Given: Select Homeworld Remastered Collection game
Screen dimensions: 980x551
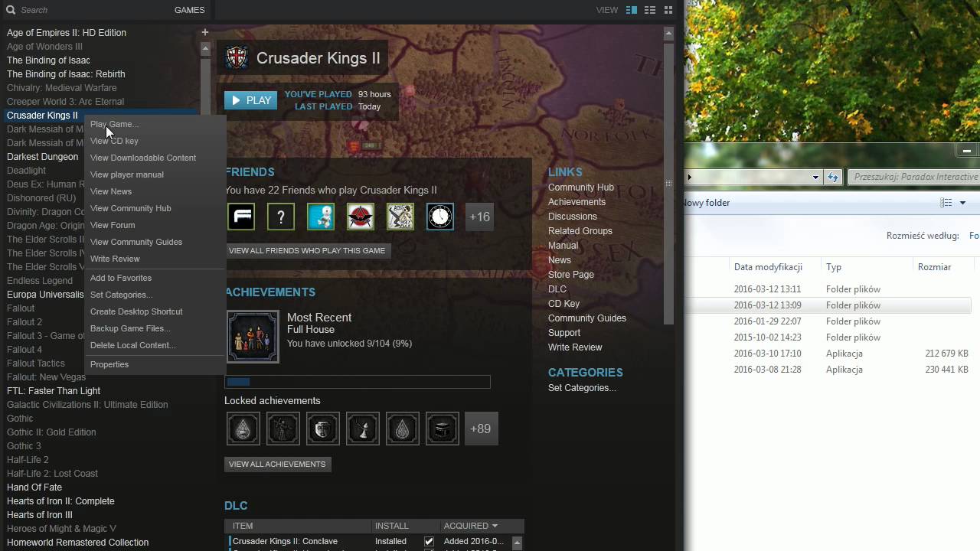Looking at the screenshot, I should coord(77,543).
